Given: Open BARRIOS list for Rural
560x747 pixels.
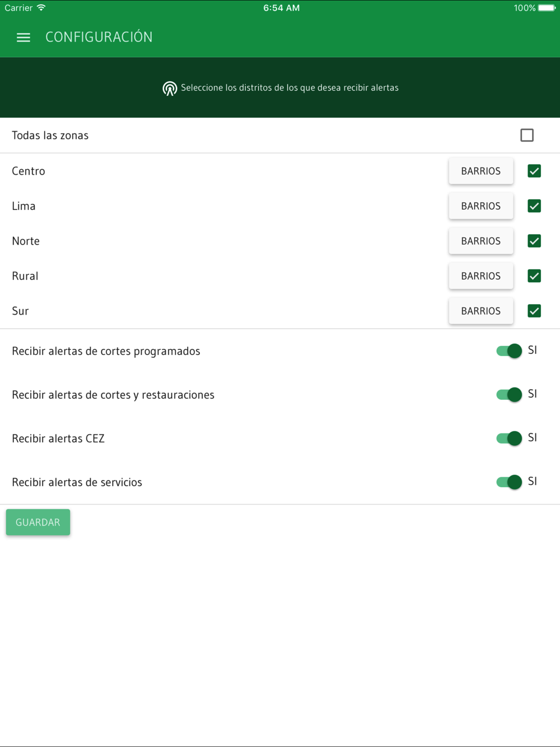Looking at the screenshot, I should [481, 276].
